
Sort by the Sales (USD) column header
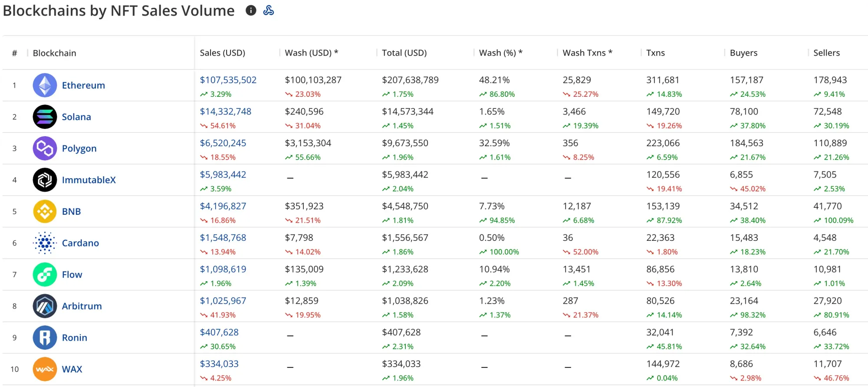point(222,53)
